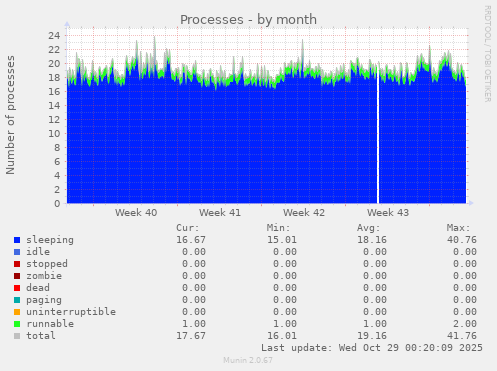Click the runnable legend color swatch
Viewport: 497px width, 371px height.
click(17, 324)
